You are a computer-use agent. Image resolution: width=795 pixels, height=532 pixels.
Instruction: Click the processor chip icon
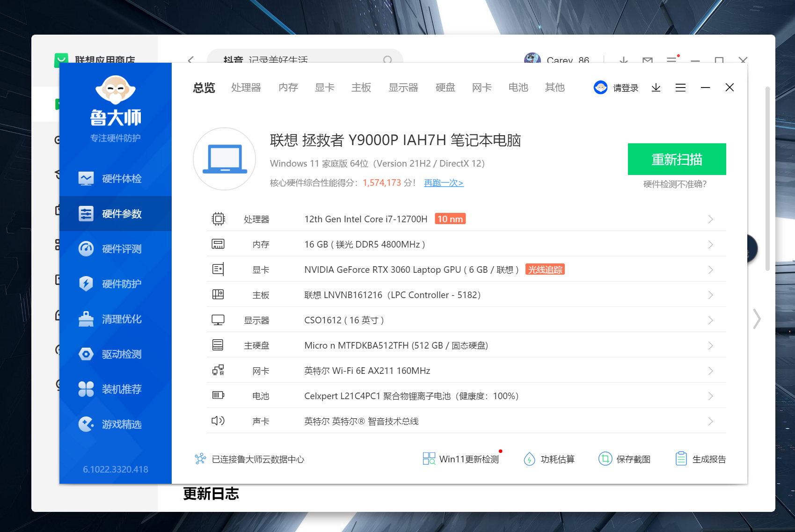(x=218, y=219)
